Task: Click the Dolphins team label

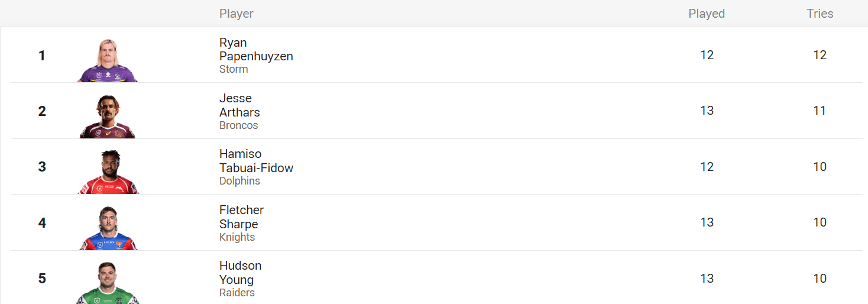Action: click(239, 181)
